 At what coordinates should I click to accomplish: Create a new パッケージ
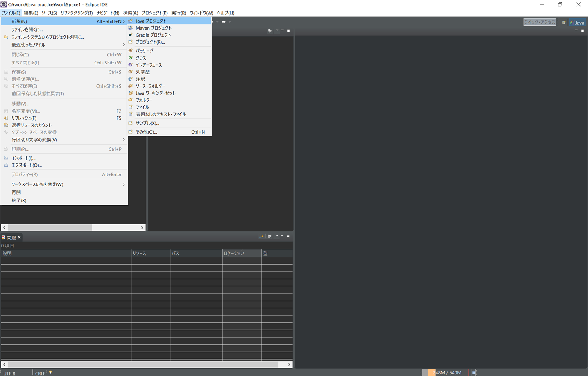point(169,51)
